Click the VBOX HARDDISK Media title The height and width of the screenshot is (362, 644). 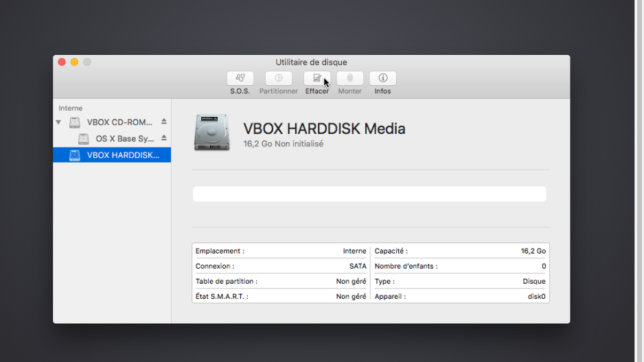point(324,128)
